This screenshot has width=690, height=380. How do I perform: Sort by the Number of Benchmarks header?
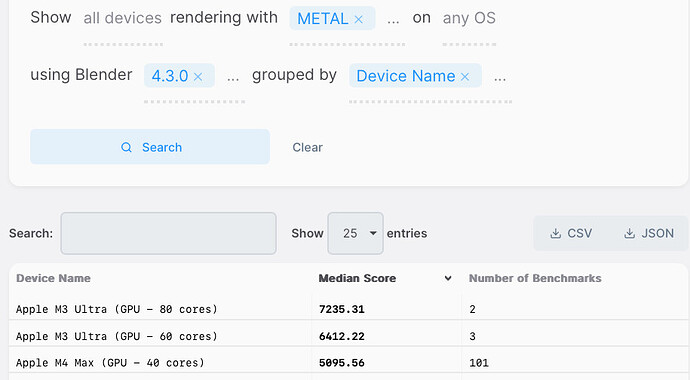click(x=535, y=278)
